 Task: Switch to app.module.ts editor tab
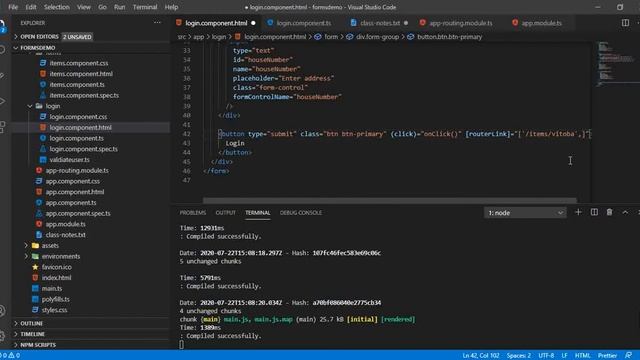[541, 23]
